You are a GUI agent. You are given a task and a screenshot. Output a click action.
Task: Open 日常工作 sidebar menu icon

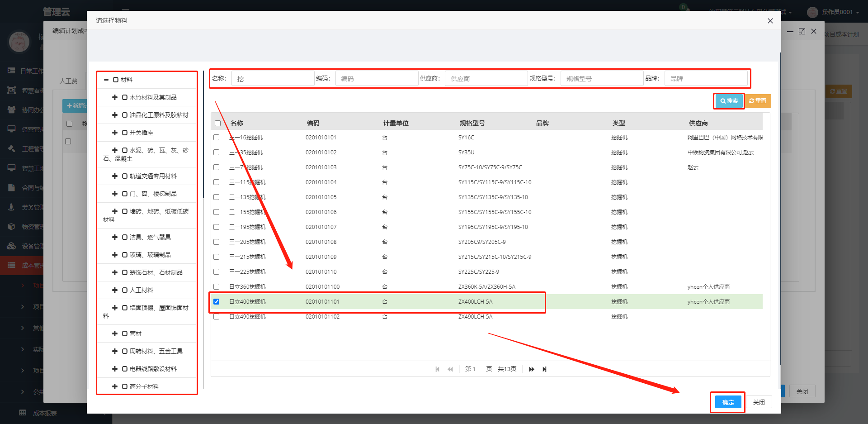coord(12,71)
